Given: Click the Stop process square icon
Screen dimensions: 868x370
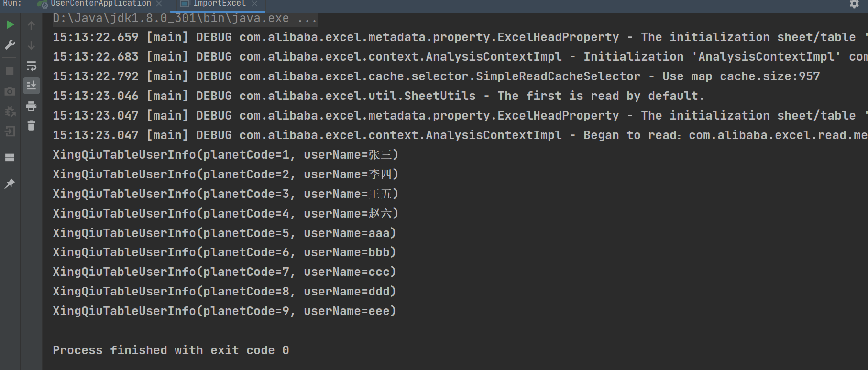Looking at the screenshot, I should pyautogui.click(x=10, y=71).
